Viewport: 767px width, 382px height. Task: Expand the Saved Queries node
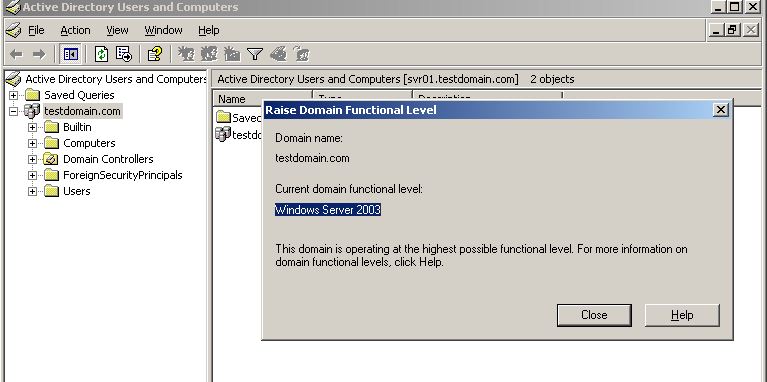click(x=13, y=95)
